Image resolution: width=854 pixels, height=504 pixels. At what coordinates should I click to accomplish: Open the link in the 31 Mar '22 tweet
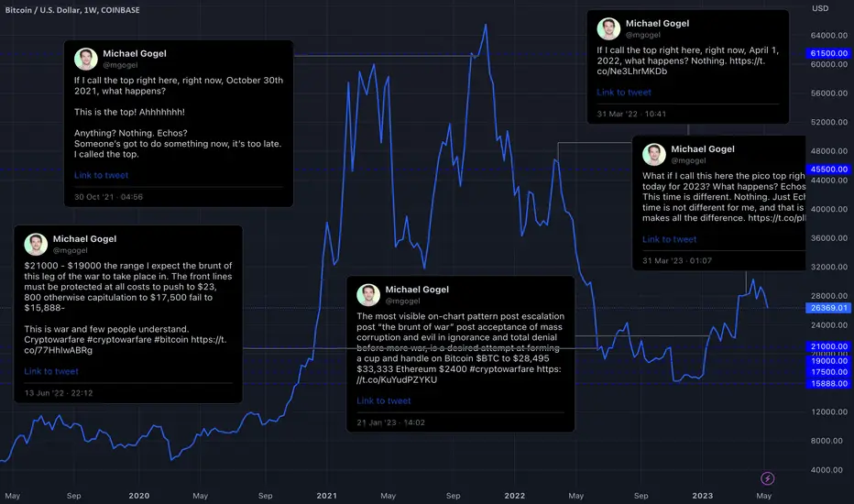[624, 93]
